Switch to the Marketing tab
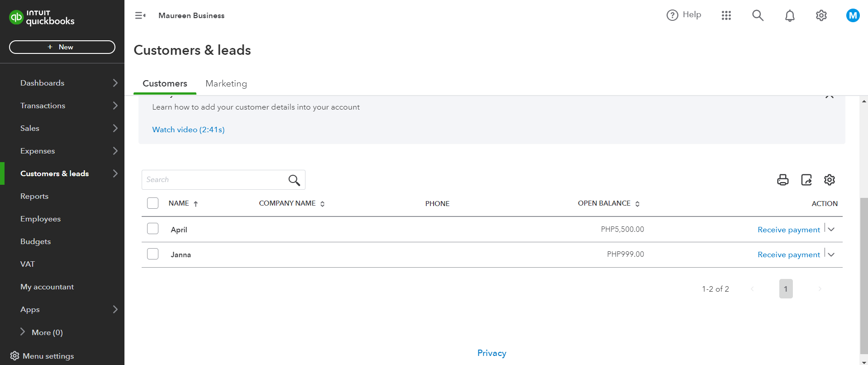Image resolution: width=868 pixels, height=365 pixels. 226,84
